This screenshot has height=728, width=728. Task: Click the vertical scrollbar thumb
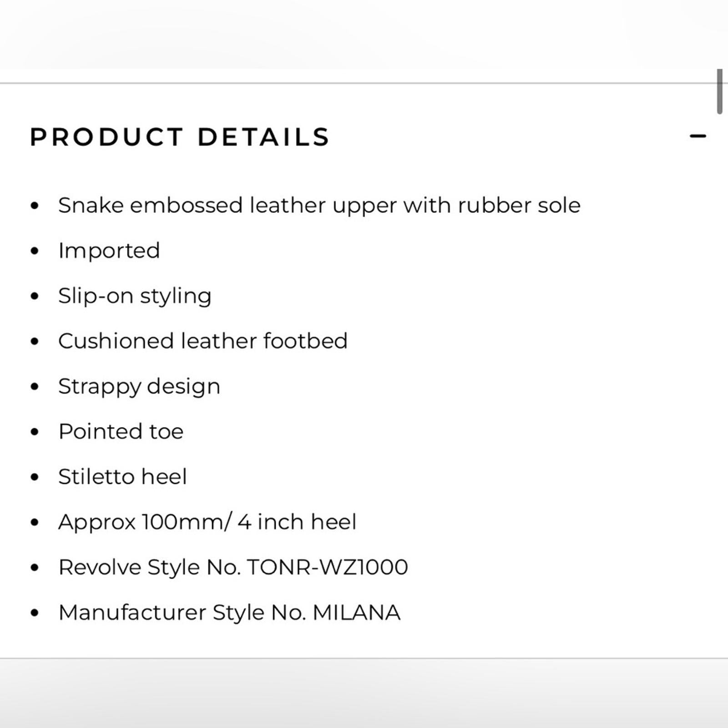coord(719,91)
